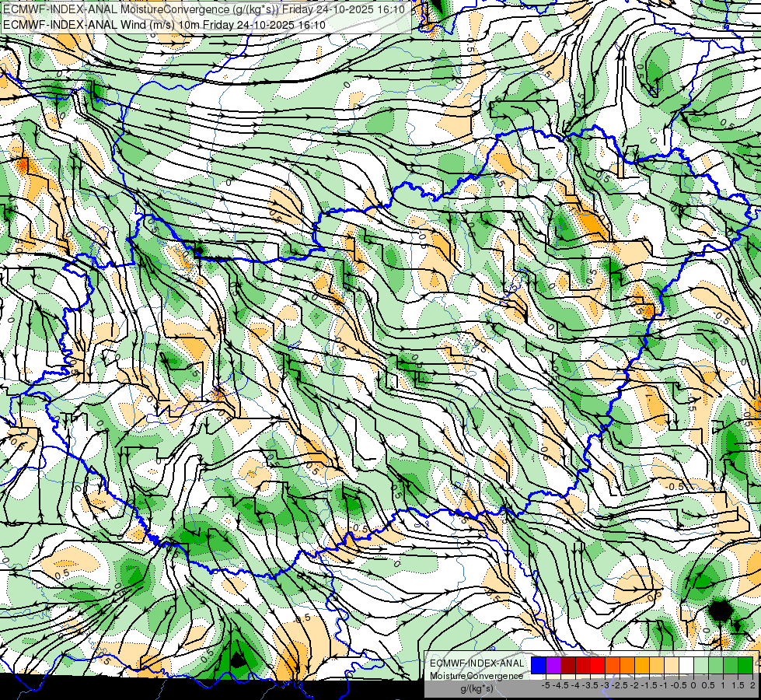Click the 'Wind (m/s) 10m' title line
The width and height of the screenshot is (761, 700).
pos(164,25)
